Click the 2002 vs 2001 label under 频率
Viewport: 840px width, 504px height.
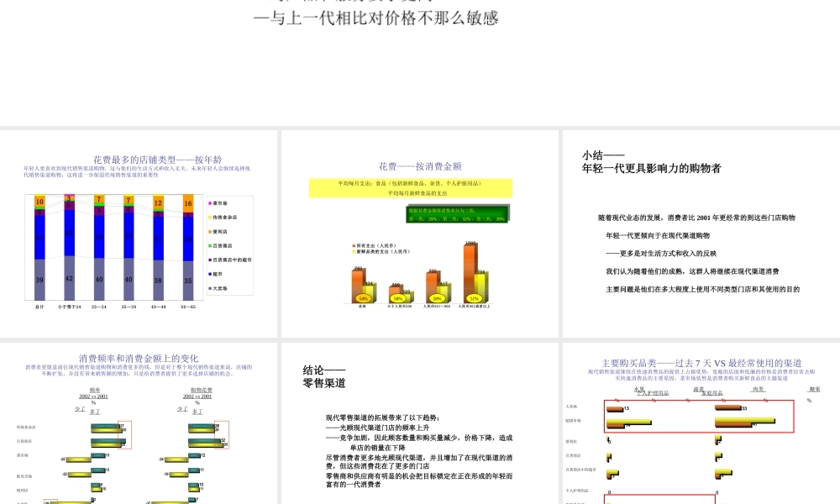click(93, 396)
